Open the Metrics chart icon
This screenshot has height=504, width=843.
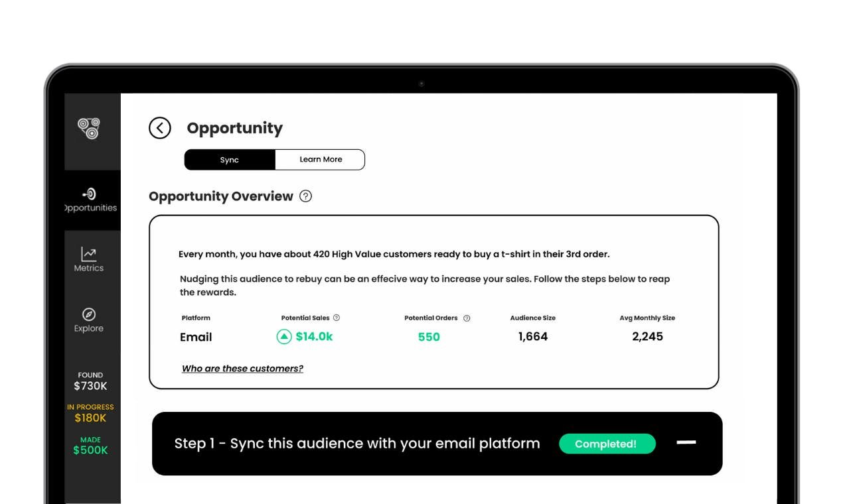89,254
